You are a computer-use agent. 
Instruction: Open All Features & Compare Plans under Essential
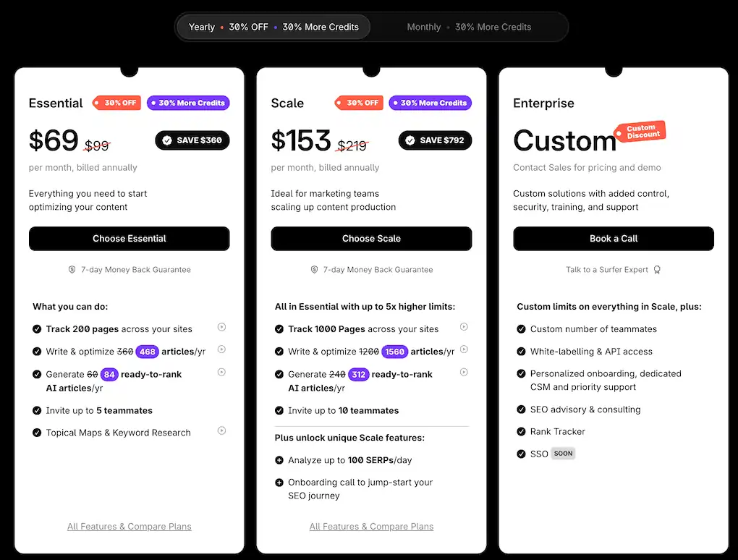(129, 526)
